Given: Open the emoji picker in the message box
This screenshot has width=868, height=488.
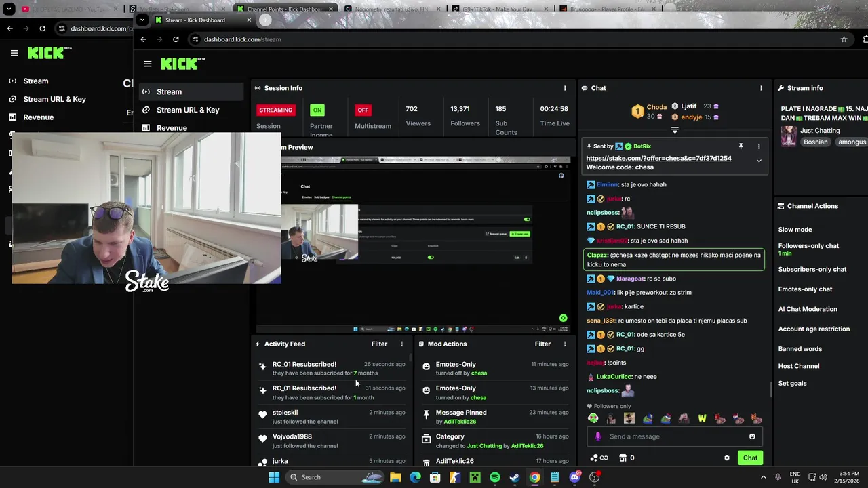Looking at the screenshot, I should (x=752, y=436).
